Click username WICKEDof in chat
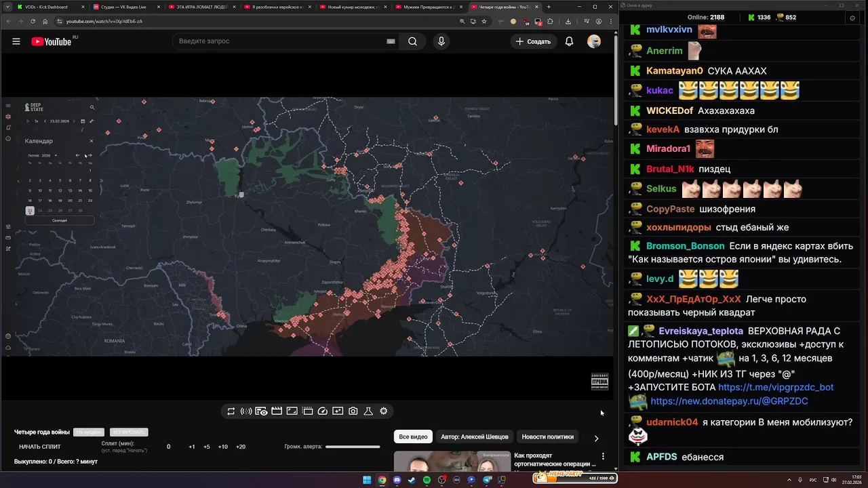This screenshot has height=488, width=868. [669, 110]
